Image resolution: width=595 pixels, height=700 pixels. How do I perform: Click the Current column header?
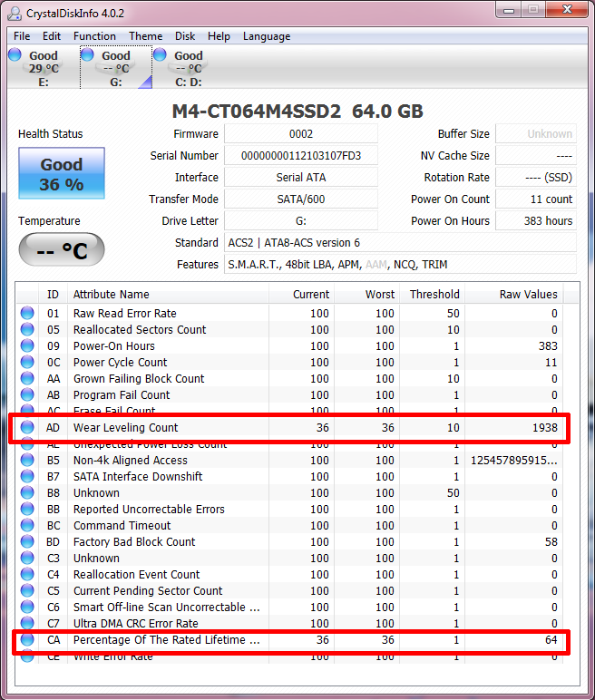click(x=301, y=294)
